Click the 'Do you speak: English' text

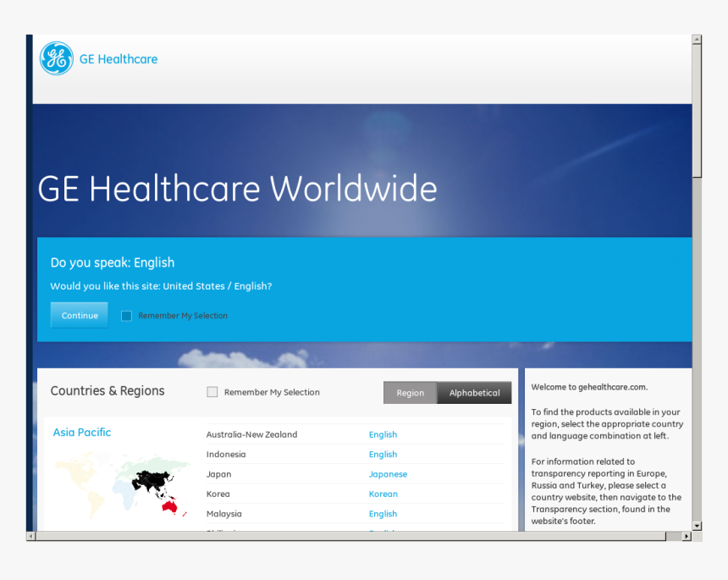113,262
